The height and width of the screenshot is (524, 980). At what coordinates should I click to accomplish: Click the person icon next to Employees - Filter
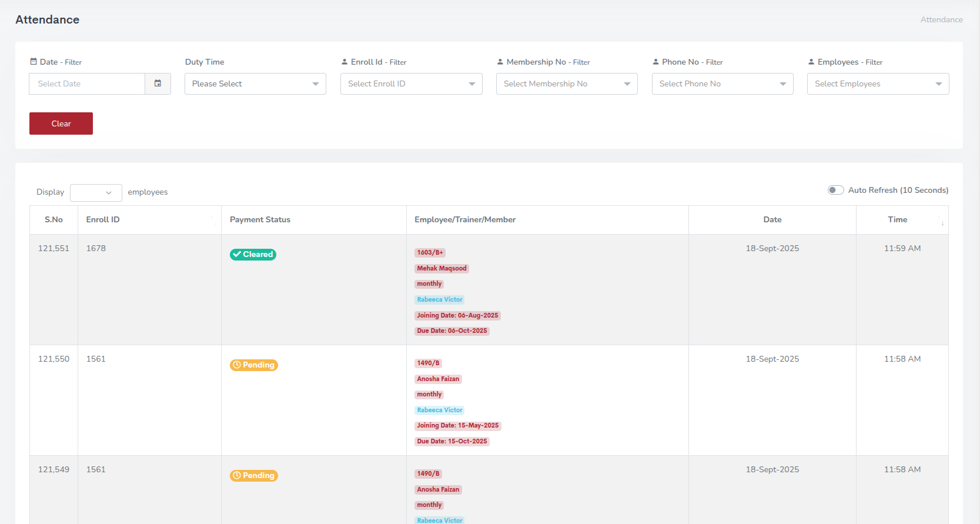[811, 62]
